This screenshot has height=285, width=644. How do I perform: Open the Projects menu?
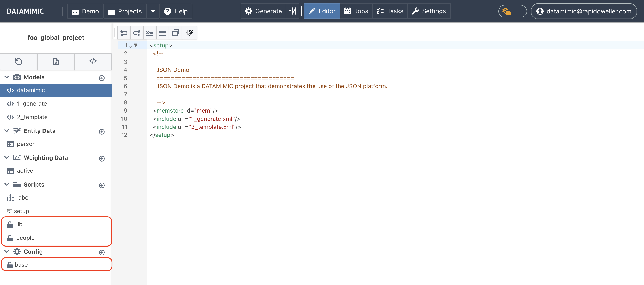[x=125, y=11]
